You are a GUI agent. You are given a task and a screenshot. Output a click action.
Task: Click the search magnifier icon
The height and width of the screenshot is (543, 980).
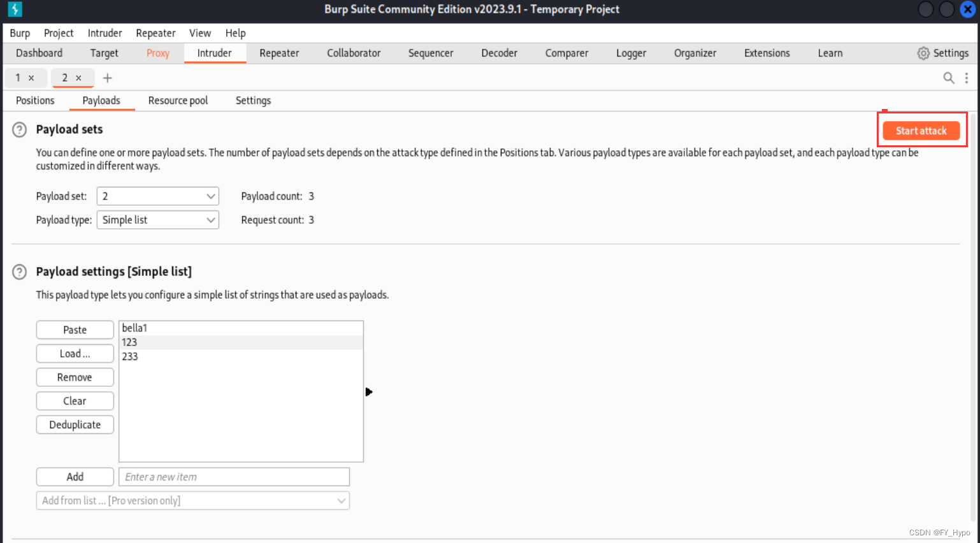(948, 78)
